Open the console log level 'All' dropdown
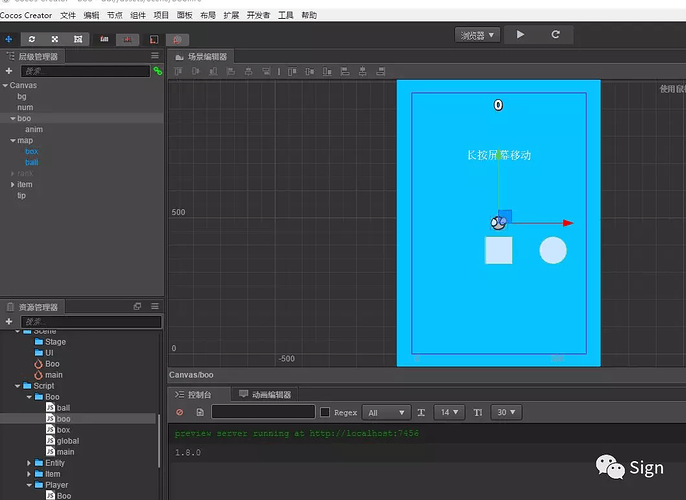The height and width of the screenshot is (500, 686). pyautogui.click(x=386, y=412)
